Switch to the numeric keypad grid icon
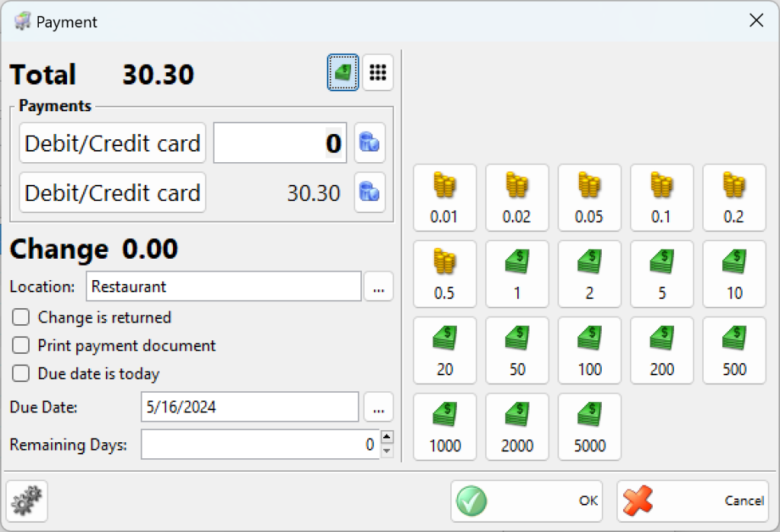 [378, 73]
